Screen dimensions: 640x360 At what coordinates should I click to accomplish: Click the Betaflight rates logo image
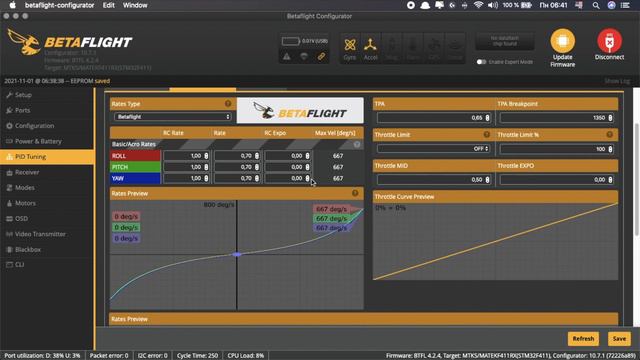[x=300, y=111]
